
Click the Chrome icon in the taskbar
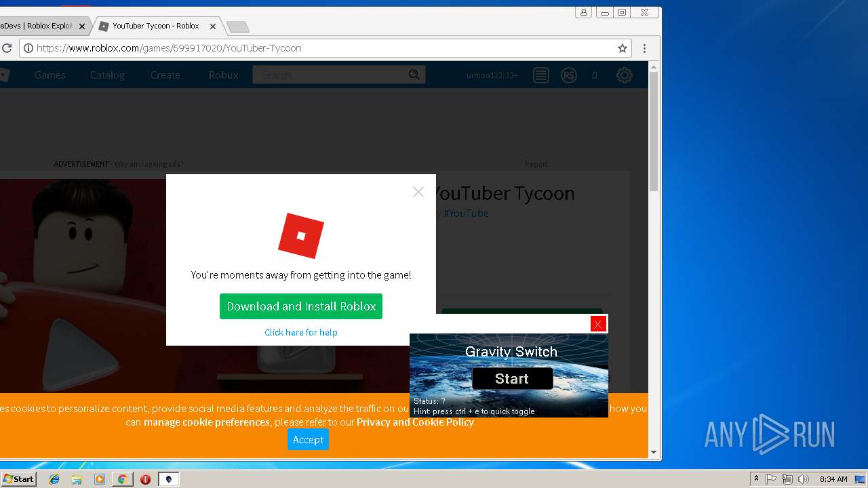122,479
